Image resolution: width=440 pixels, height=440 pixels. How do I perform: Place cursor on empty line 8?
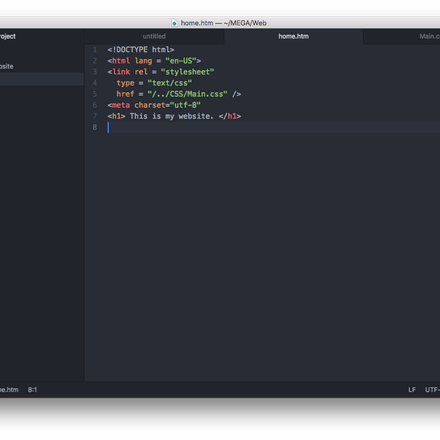pos(273,127)
